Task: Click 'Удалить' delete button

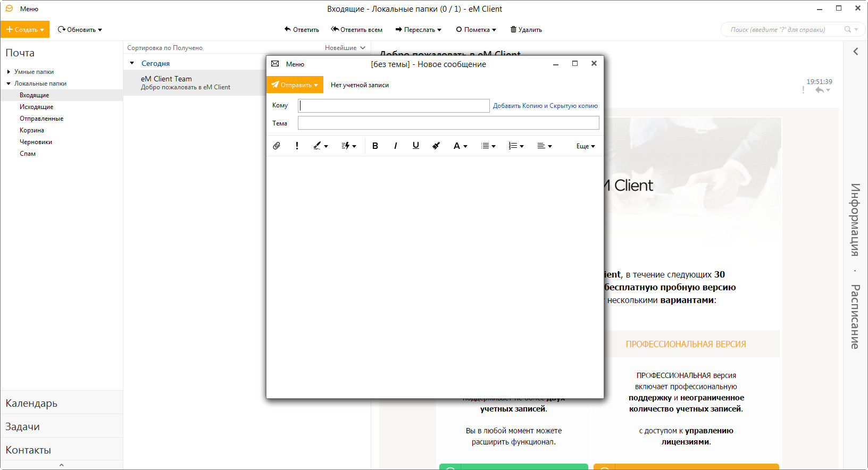Action: [x=526, y=30]
